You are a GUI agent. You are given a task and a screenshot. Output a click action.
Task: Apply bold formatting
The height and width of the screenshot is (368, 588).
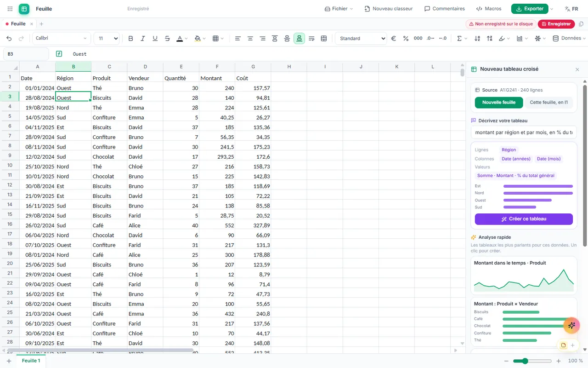[x=130, y=39]
